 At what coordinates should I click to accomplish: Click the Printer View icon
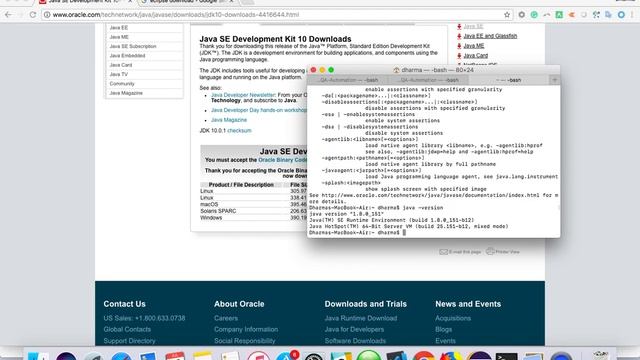(x=490, y=251)
